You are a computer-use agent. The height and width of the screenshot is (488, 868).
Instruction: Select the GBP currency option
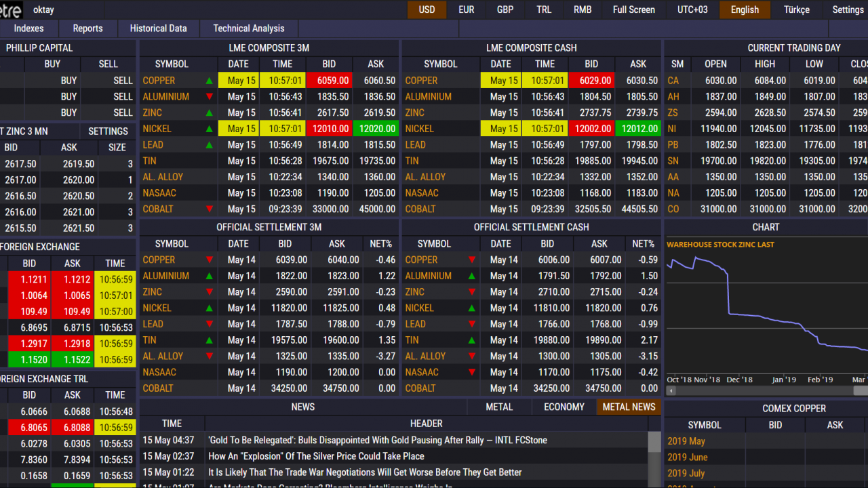tap(505, 9)
